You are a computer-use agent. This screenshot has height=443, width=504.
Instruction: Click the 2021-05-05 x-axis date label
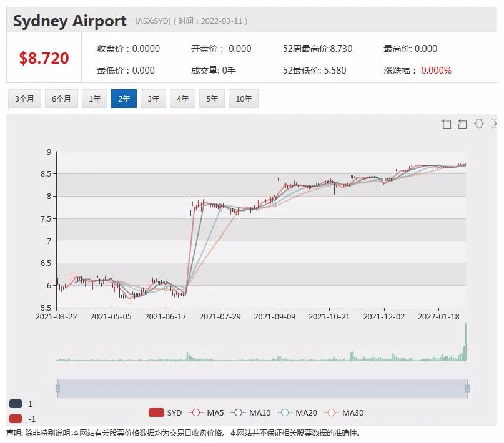[x=111, y=316]
